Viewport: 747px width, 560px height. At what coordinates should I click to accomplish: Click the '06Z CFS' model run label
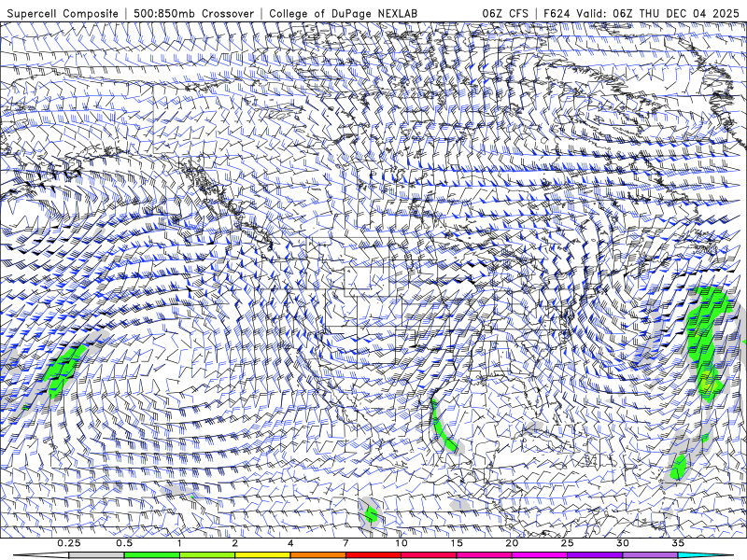coord(505,13)
